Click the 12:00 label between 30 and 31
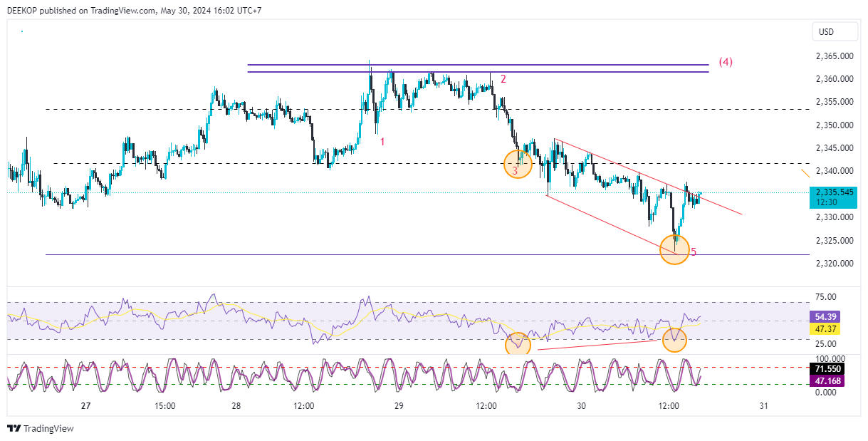 [x=669, y=406]
